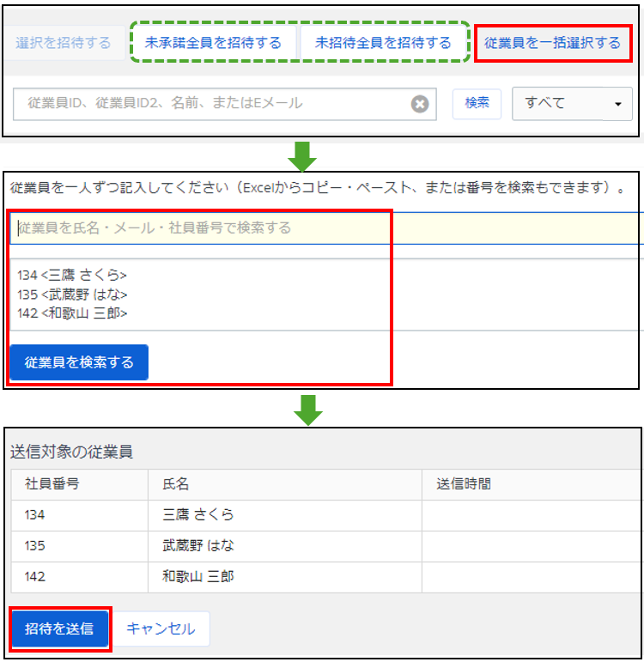
Task: Click the 送信時間 column header
Action: (x=464, y=484)
